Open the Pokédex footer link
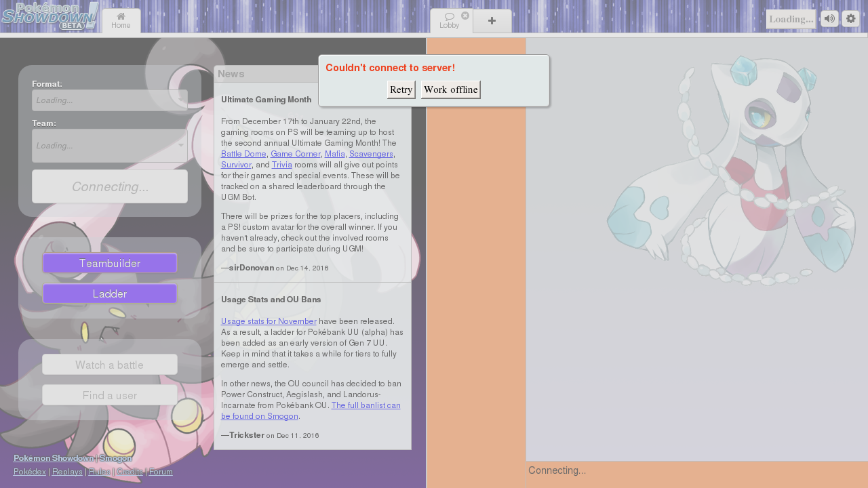 click(30, 472)
